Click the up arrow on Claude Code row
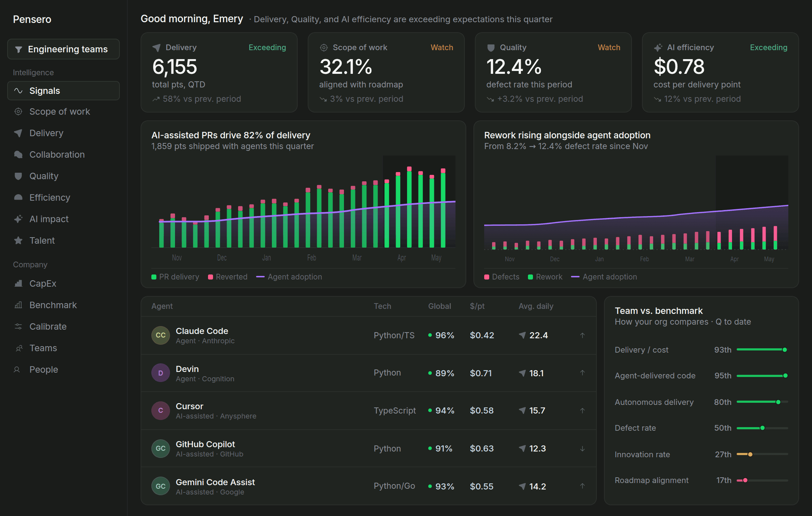 (x=582, y=335)
